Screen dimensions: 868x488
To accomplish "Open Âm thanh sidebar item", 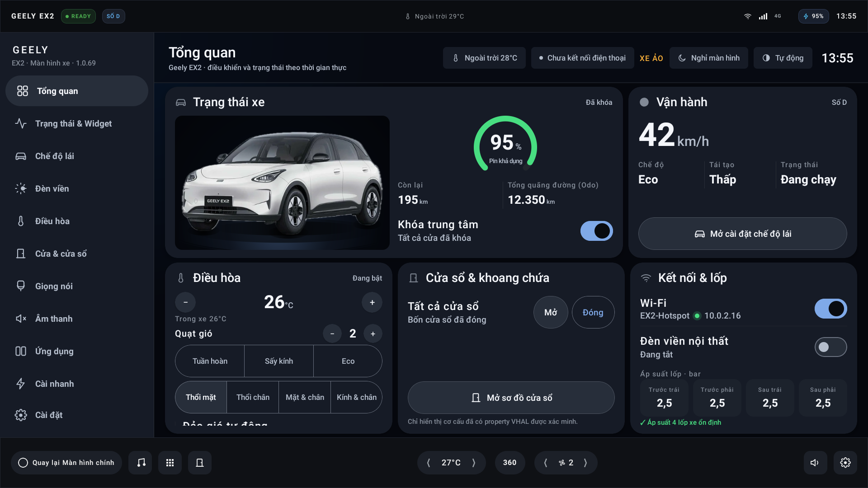I will (77, 319).
